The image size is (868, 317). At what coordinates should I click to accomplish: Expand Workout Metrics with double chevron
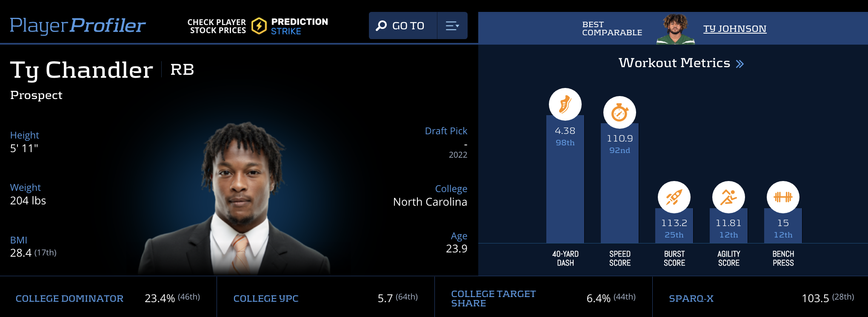pyautogui.click(x=740, y=64)
